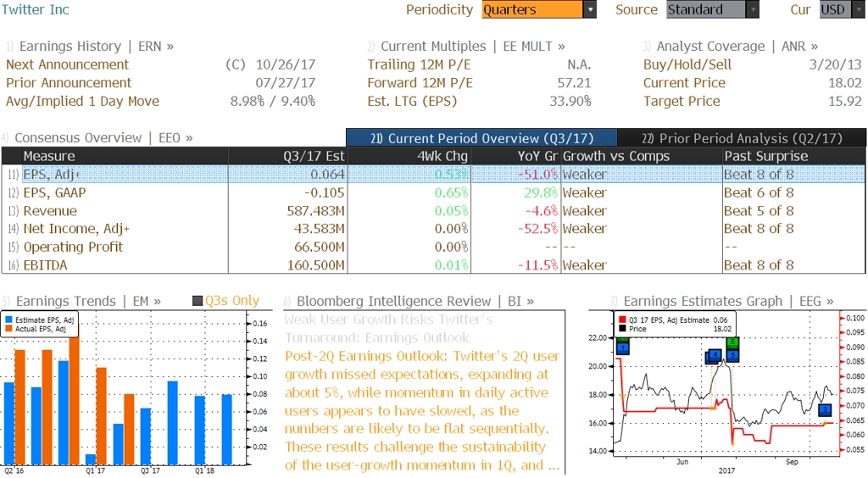Open Consensus Overview EEO link

103,138
